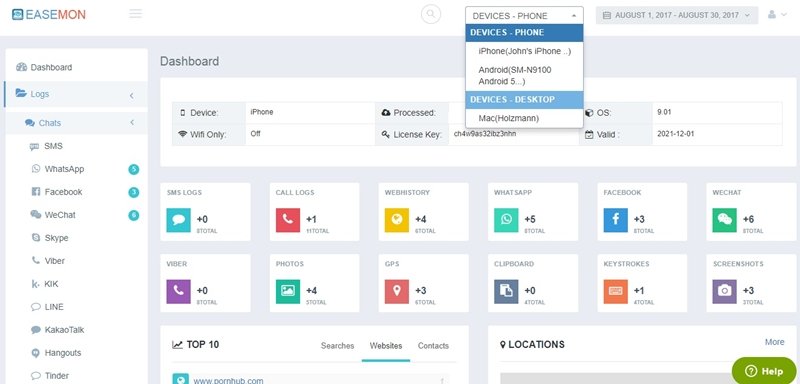Click the Devices - Desktop group header
The height and width of the screenshot is (384, 800).
[524, 99]
